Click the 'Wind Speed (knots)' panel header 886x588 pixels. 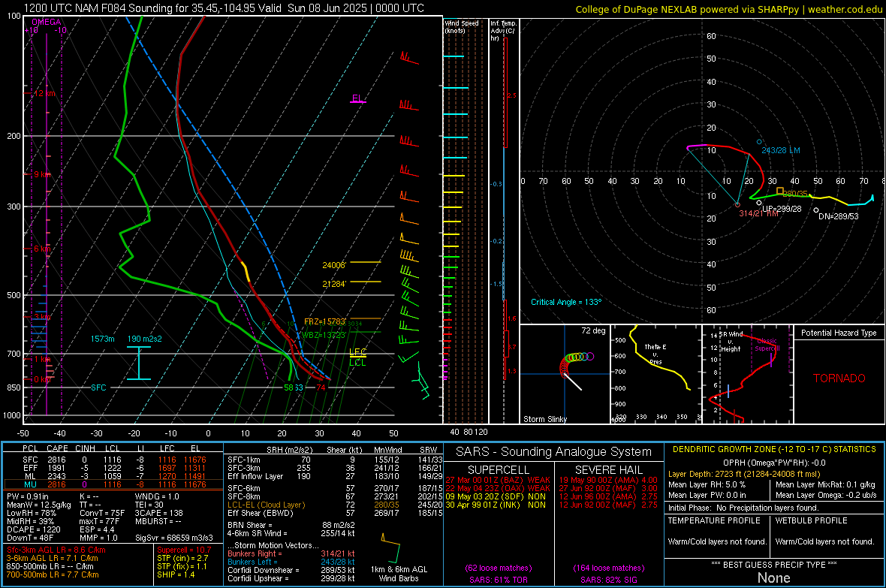pyautogui.click(x=462, y=26)
